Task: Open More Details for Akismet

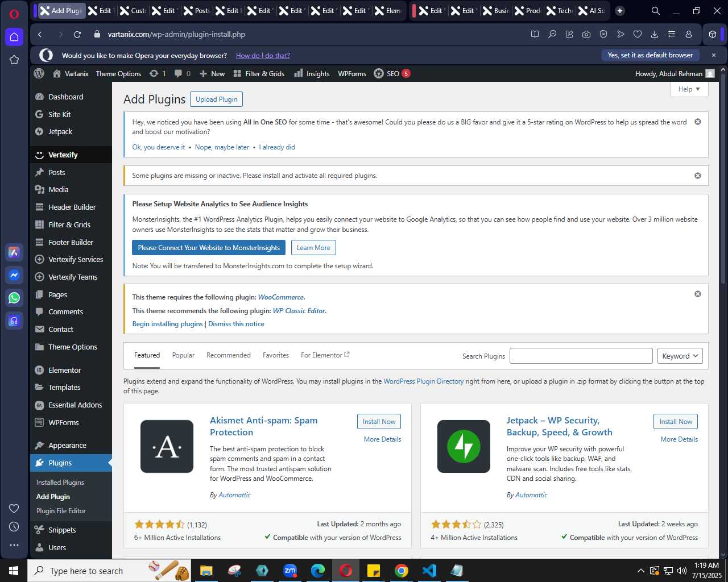Action: (x=383, y=439)
